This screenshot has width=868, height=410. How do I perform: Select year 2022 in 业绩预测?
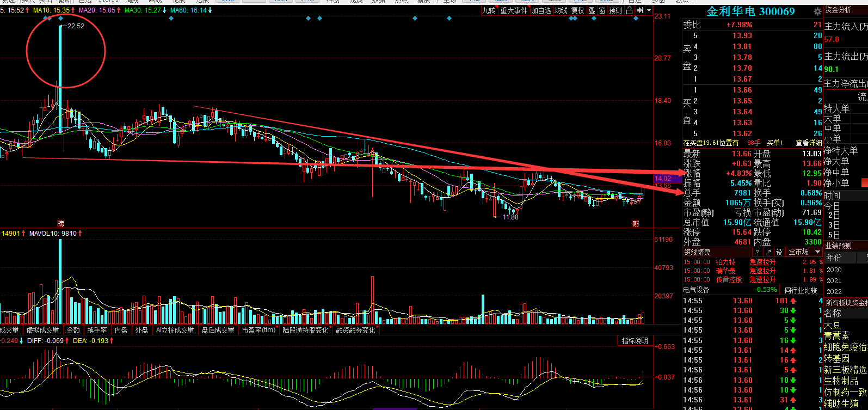834,291
